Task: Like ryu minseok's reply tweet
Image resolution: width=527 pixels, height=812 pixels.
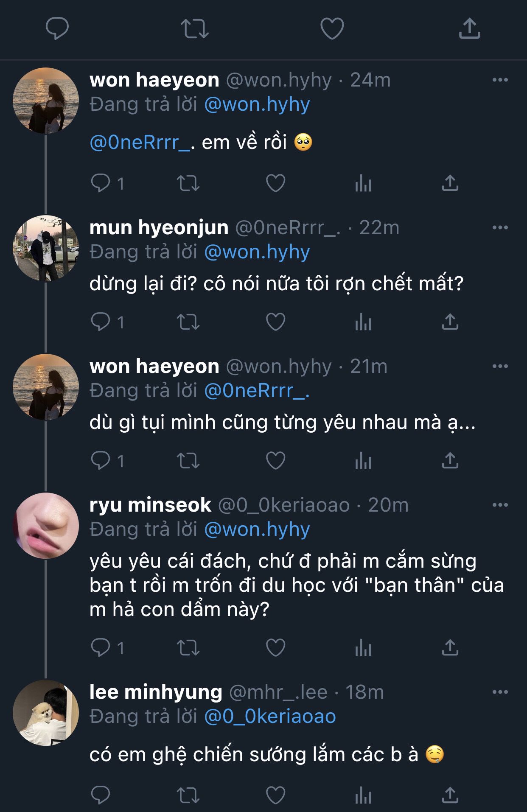Action: pos(275,648)
